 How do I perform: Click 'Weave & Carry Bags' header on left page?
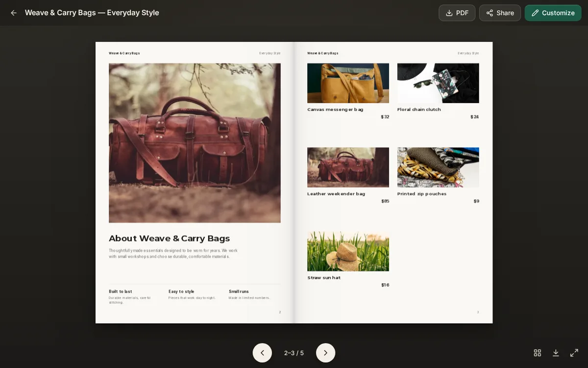pos(124,53)
